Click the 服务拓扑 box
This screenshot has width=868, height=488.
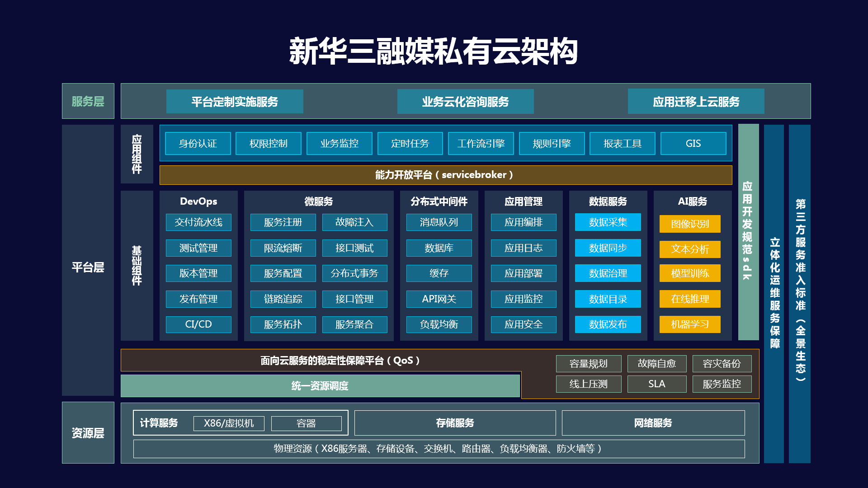pyautogui.click(x=283, y=324)
